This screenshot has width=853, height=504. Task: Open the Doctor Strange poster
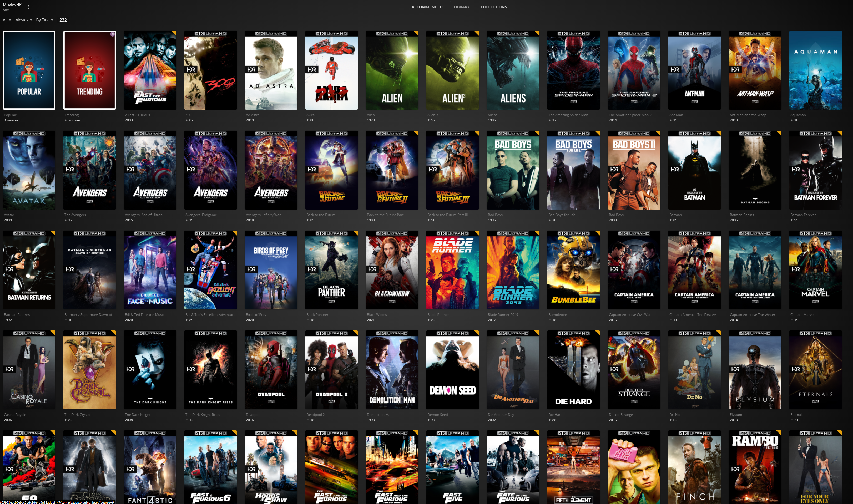[634, 370]
